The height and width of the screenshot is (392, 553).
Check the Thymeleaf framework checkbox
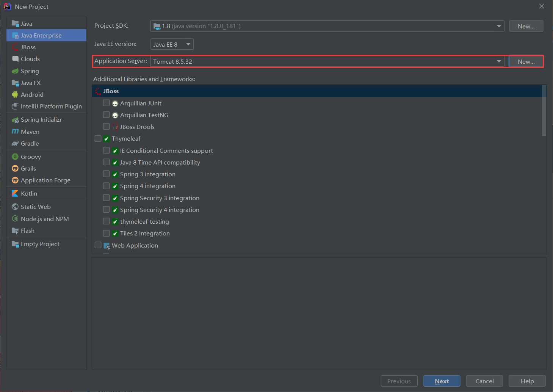pos(98,138)
